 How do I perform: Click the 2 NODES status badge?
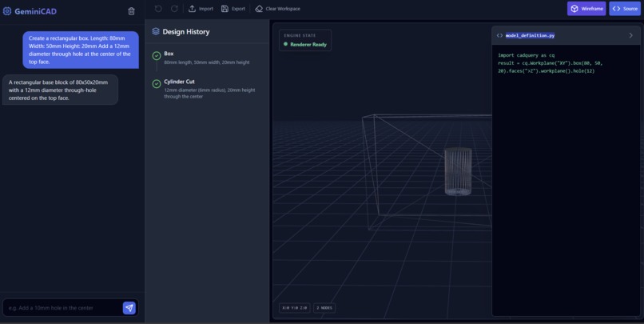pyautogui.click(x=324, y=307)
